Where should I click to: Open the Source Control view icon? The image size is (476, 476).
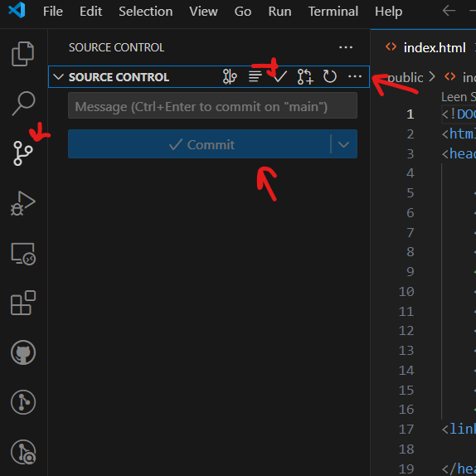(x=22, y=153)
